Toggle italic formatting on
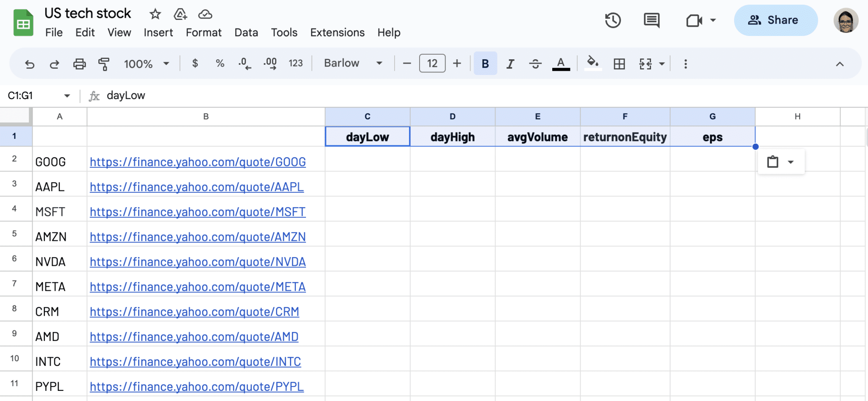 point(510,63)
